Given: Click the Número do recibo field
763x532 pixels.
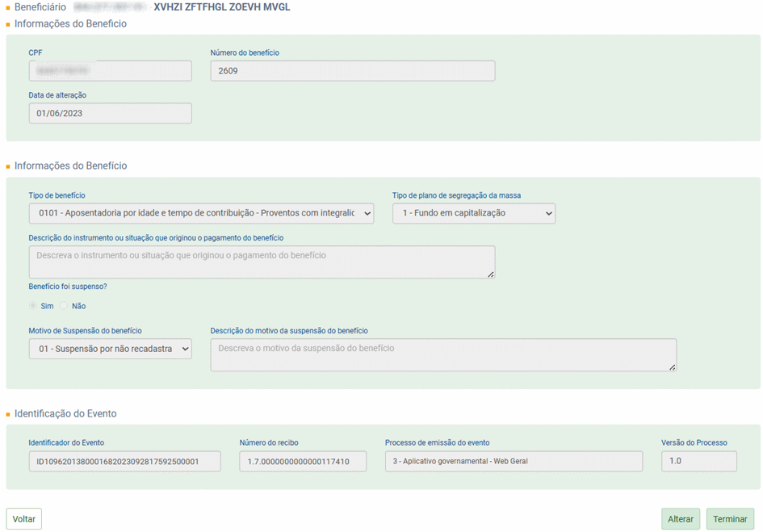Looking at the screenshot, I should tap(303, 461).
